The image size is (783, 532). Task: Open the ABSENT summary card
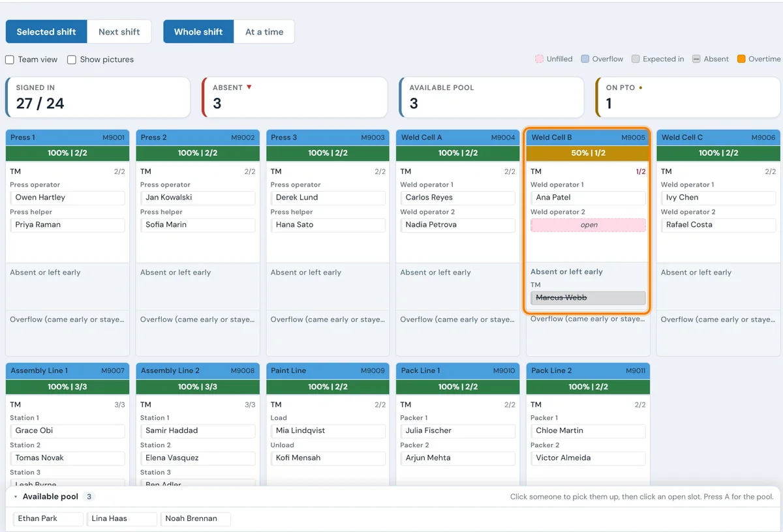pos(295,97)
